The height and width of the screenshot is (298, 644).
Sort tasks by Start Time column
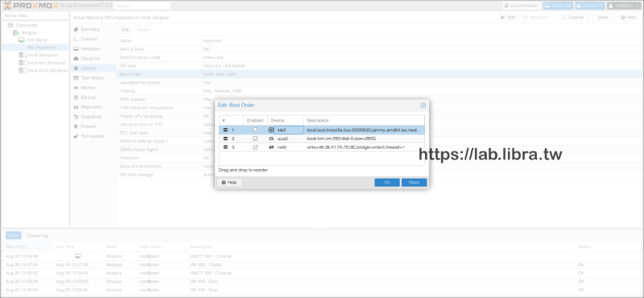[x=27, y=246]
